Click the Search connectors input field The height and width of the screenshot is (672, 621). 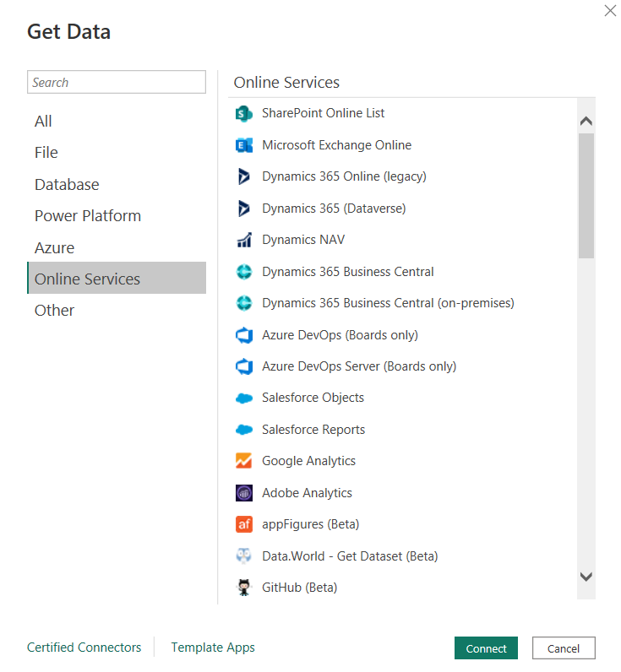click(117, 82)
